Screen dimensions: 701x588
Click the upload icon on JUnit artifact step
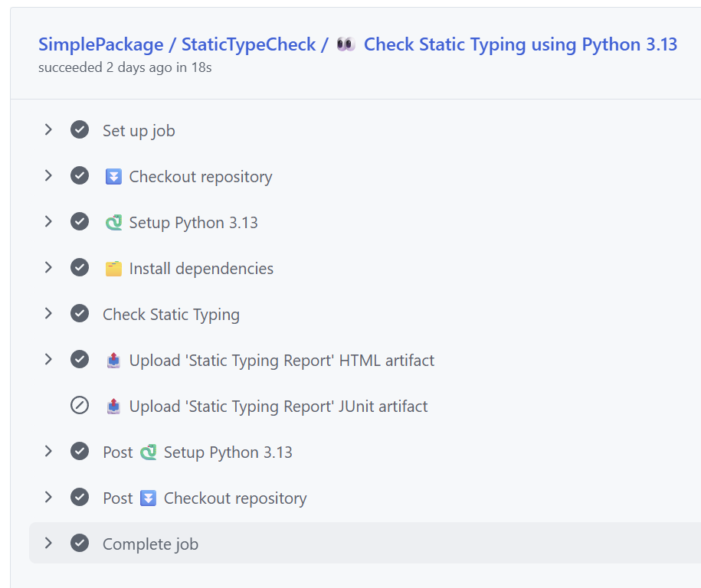[113, 407]
